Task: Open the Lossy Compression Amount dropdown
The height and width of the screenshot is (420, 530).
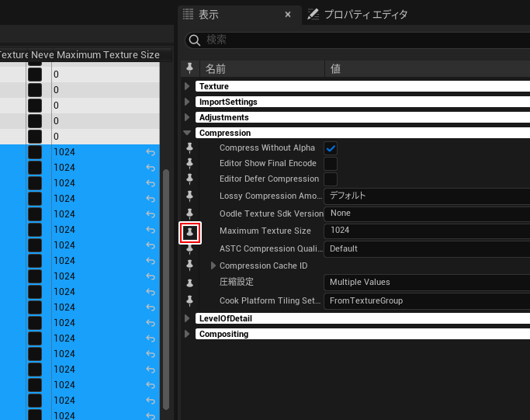Action: point(427,196)
